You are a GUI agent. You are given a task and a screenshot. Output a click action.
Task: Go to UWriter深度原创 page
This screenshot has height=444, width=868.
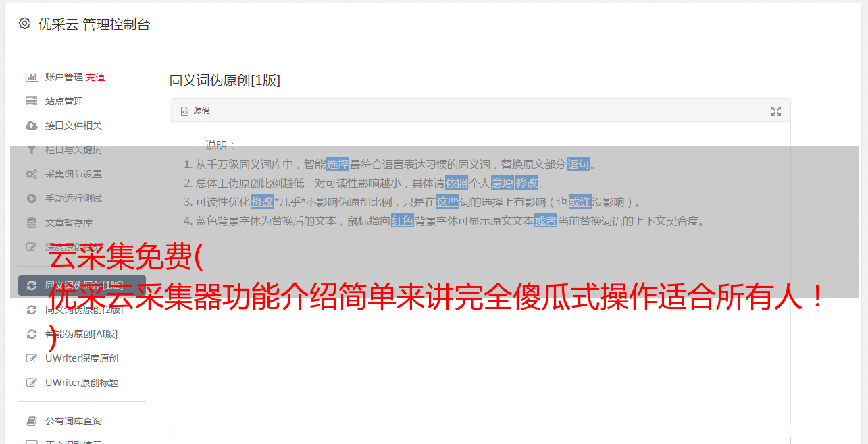82,358
